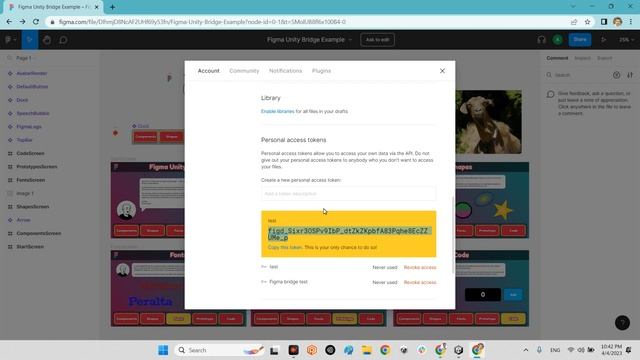640x360 pixels.
Task: Select the DefaultButton layer
Action: tap(32, 87)
